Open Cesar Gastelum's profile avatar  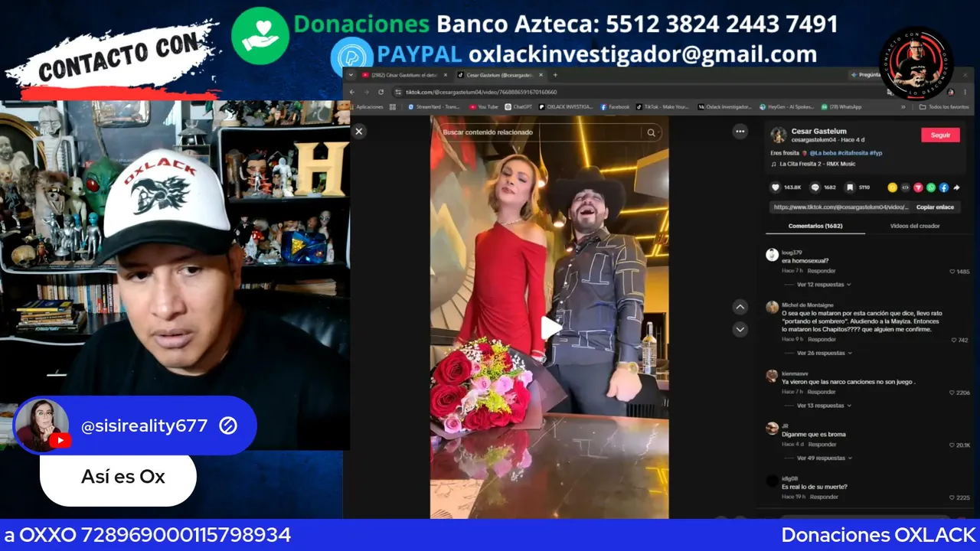pyautogui.click(x=779, y=135)
